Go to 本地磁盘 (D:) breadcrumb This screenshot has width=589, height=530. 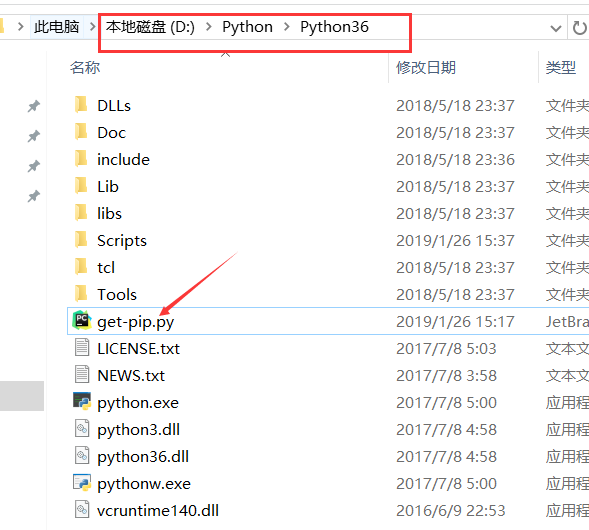[150, 27]
